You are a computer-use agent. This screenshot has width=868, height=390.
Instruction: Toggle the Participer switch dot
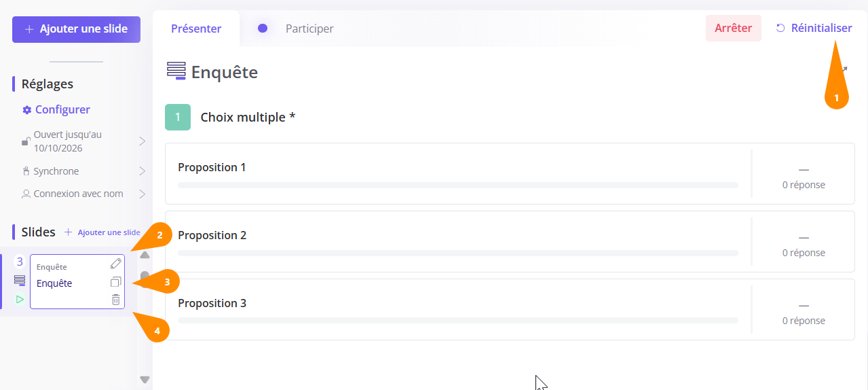(x=263, y=29)
